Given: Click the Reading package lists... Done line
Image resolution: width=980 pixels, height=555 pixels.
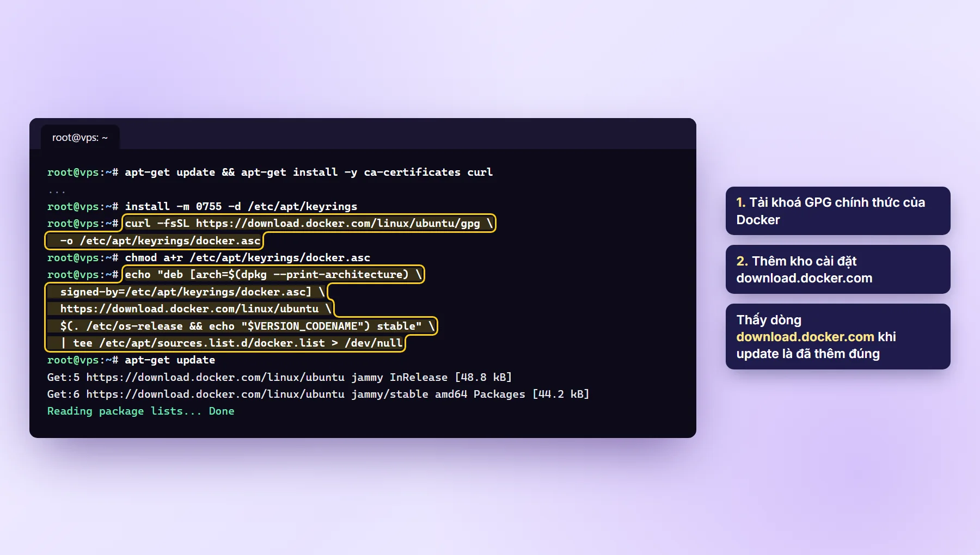Looking at the screenshot, I should click(140, 411).
